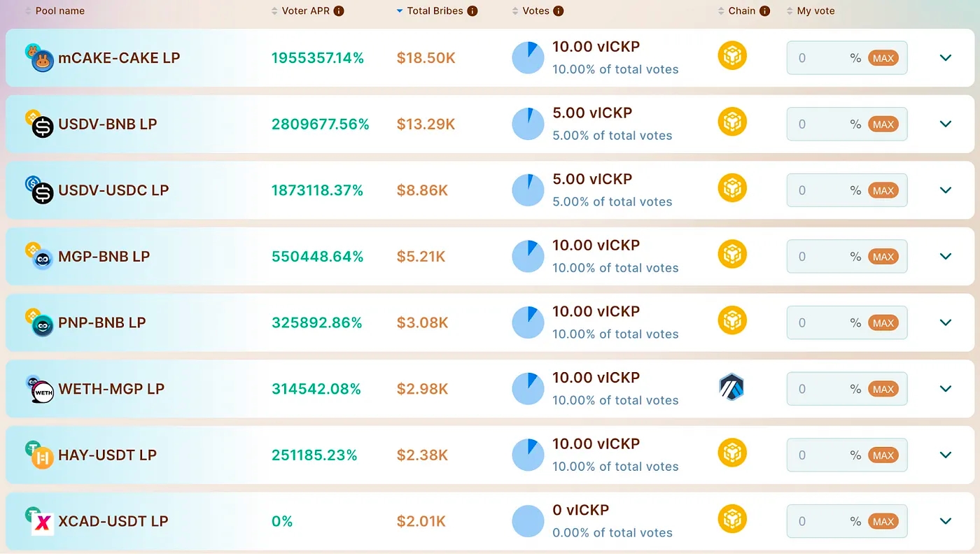Screen dimensions: 980x554
Task: Focus the HAY-USDT LP vote input
Action: pos(818,455)
